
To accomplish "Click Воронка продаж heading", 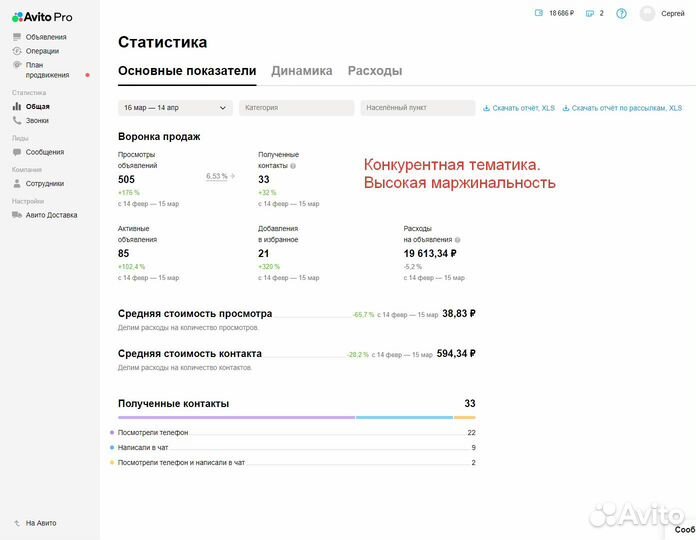I will pos(159,137).
